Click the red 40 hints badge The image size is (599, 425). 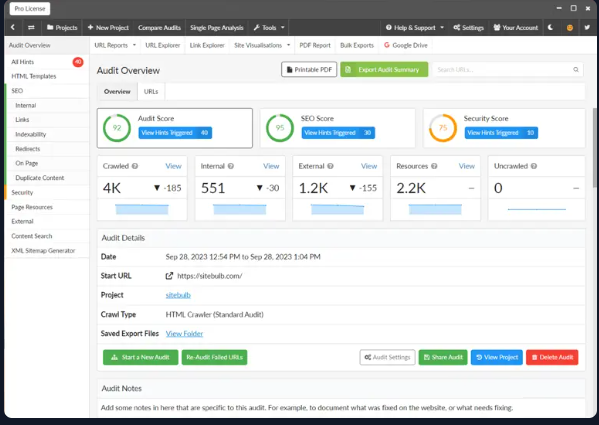tap(78, 62)
